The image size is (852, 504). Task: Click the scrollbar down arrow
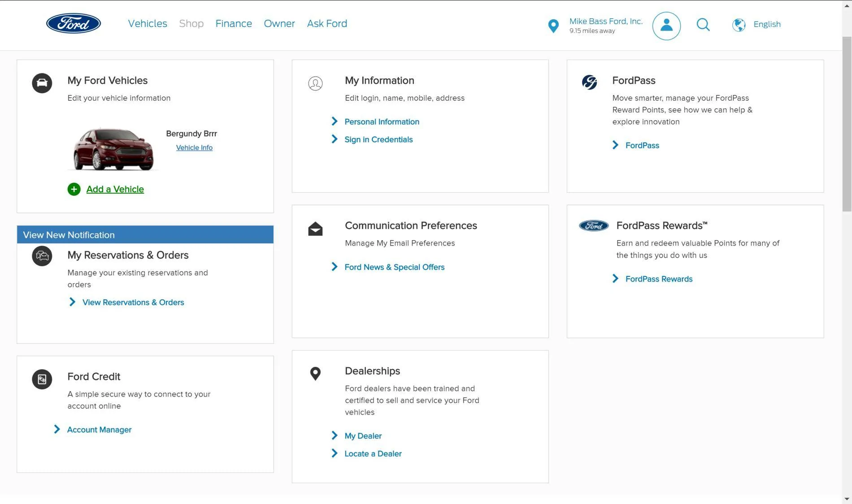click(x=847, y=499)
